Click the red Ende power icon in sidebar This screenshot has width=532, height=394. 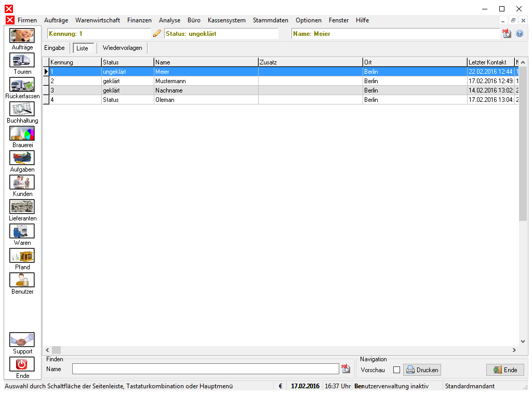tap(22, 364)
